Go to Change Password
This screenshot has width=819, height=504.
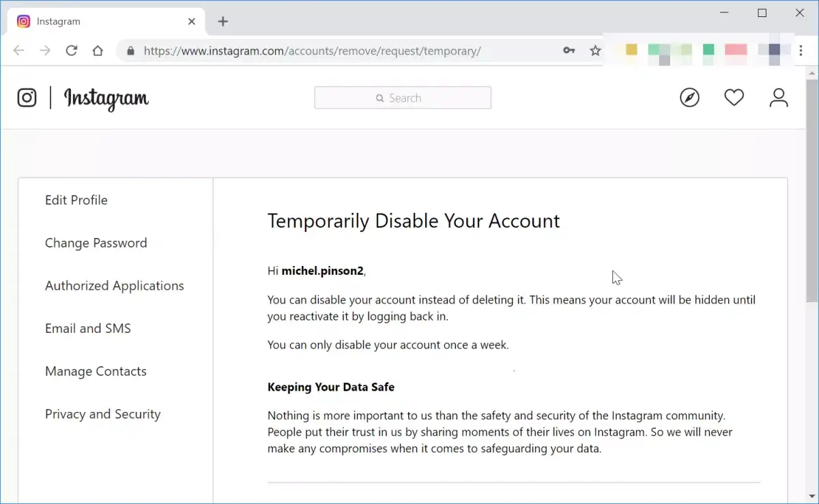click(96, 243)
